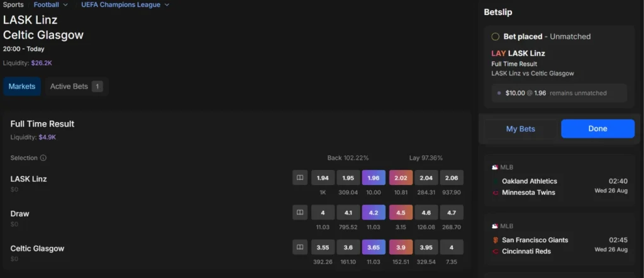Click the LAY LASK Linz betslip title
644x278 pixels.
coord(518,53)
